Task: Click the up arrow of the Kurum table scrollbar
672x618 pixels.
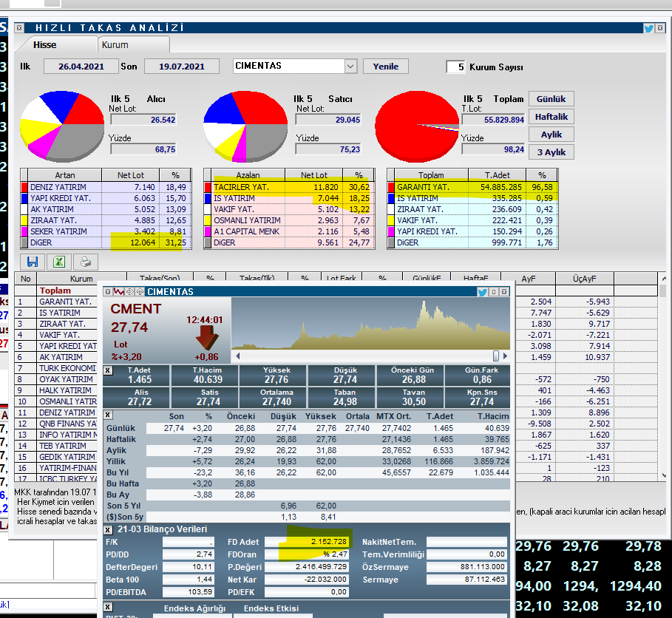Action: pos(663,279)
